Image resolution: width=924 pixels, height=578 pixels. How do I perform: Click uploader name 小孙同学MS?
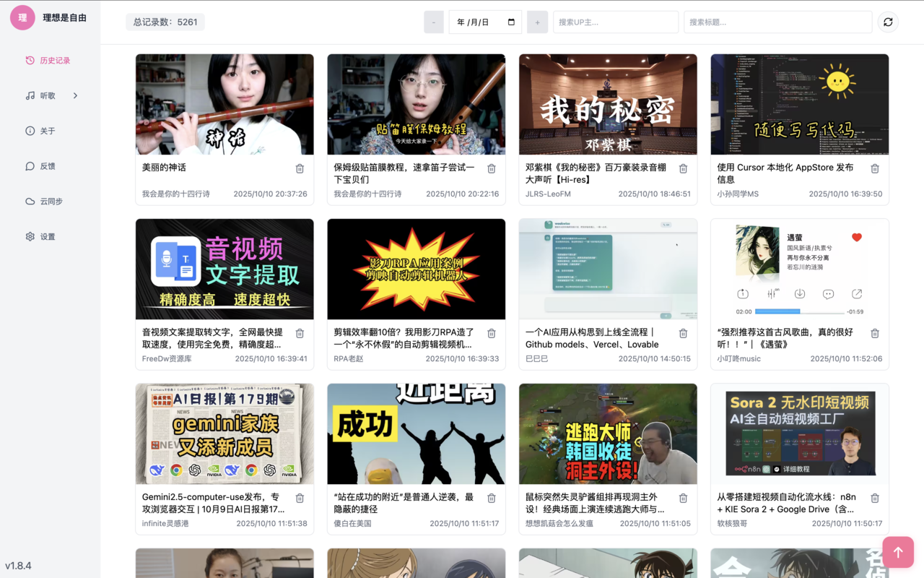pos(738,194)
